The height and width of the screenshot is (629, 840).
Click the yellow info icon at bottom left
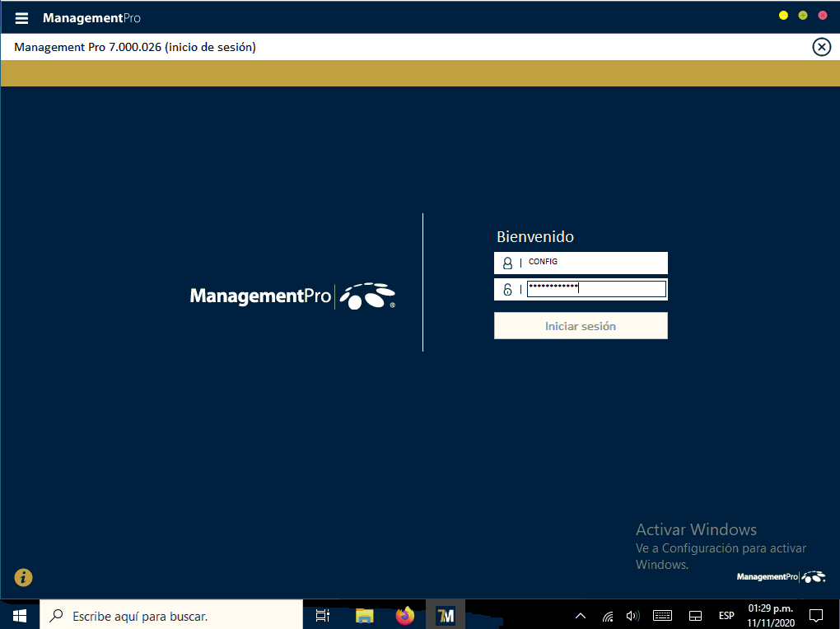tap(23, 578)
